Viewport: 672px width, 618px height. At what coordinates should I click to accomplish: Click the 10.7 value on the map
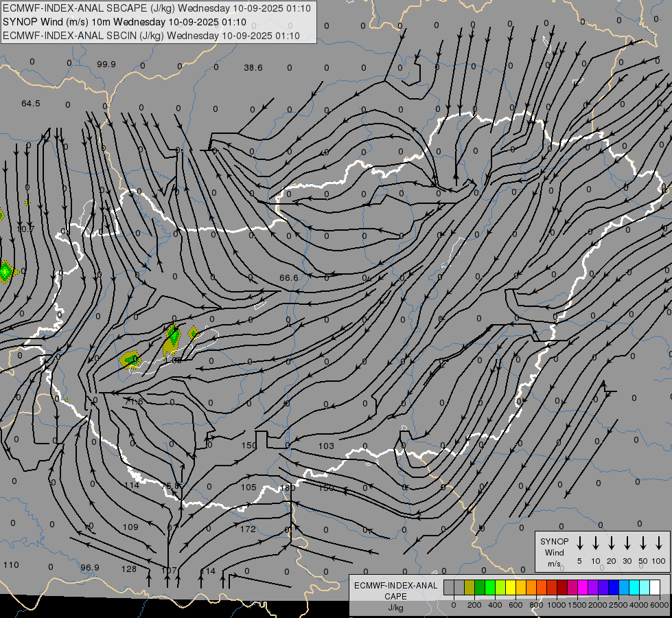(x=25, y=229)
